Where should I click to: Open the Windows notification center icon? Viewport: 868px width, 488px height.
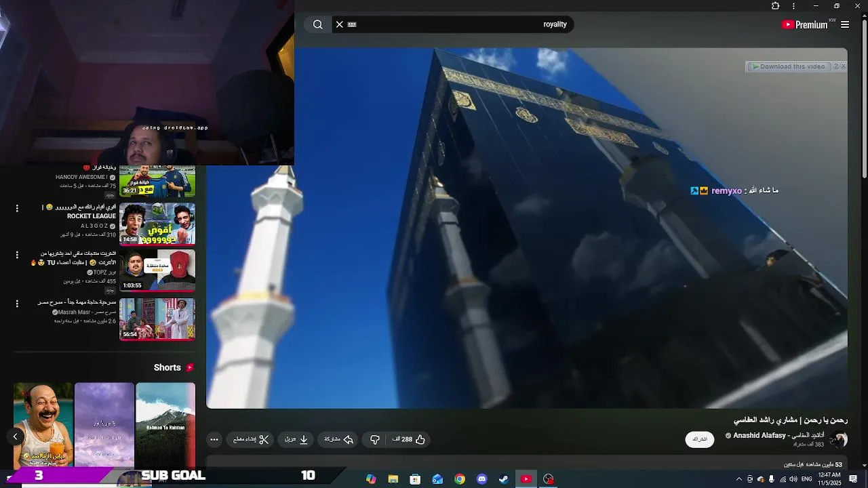pos(854,479)
